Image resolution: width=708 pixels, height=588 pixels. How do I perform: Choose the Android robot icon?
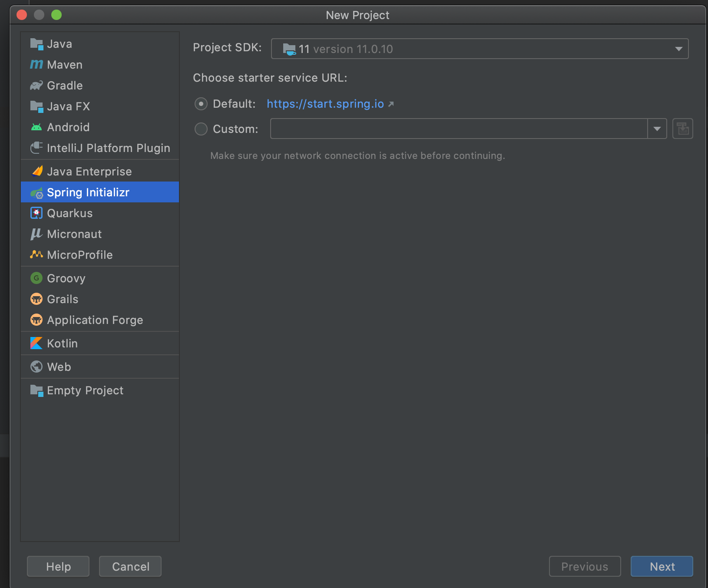[x=36, y=127]
